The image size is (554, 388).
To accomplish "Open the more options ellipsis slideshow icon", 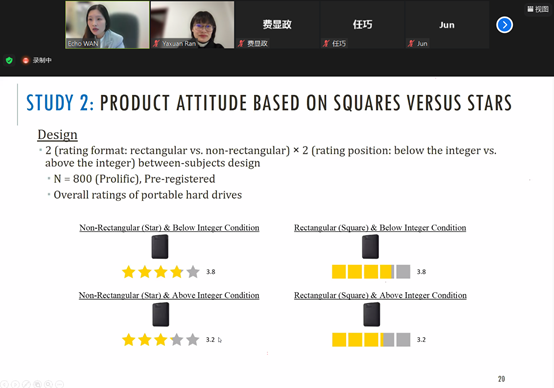I will pos(59,384).
